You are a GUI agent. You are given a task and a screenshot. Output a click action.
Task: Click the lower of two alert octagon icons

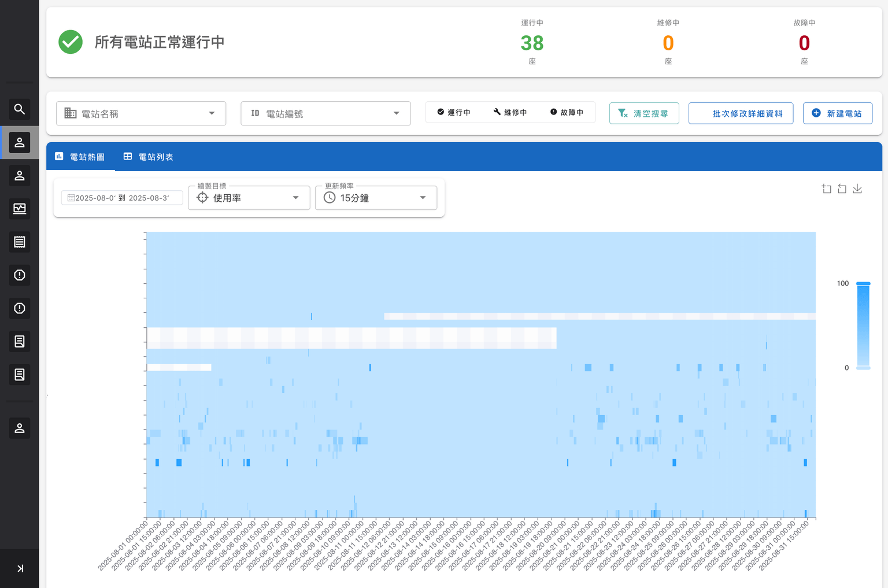(19, 308)
